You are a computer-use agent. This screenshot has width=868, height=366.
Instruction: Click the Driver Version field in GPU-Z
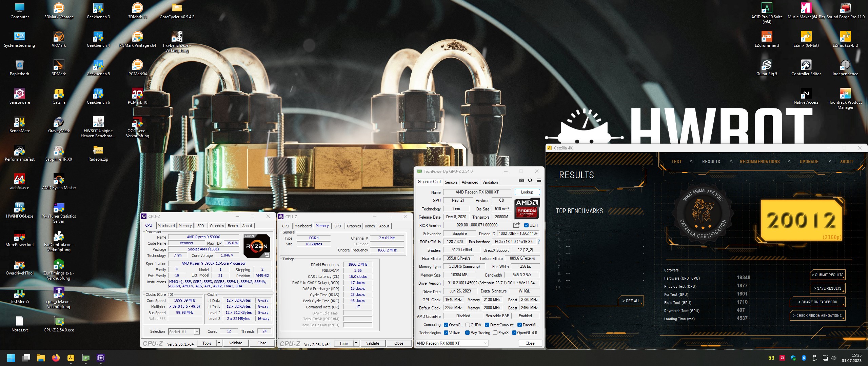(491, 283)
